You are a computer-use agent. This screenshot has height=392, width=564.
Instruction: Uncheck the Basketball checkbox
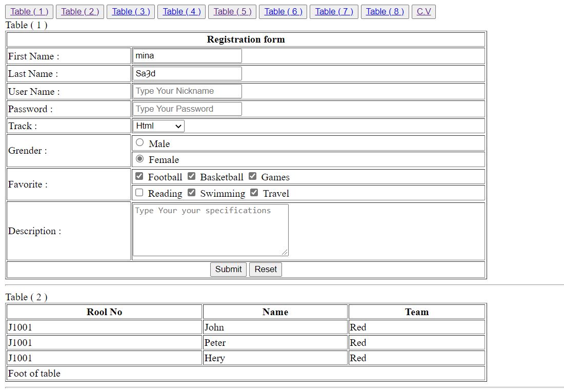[x=191, y=176]
